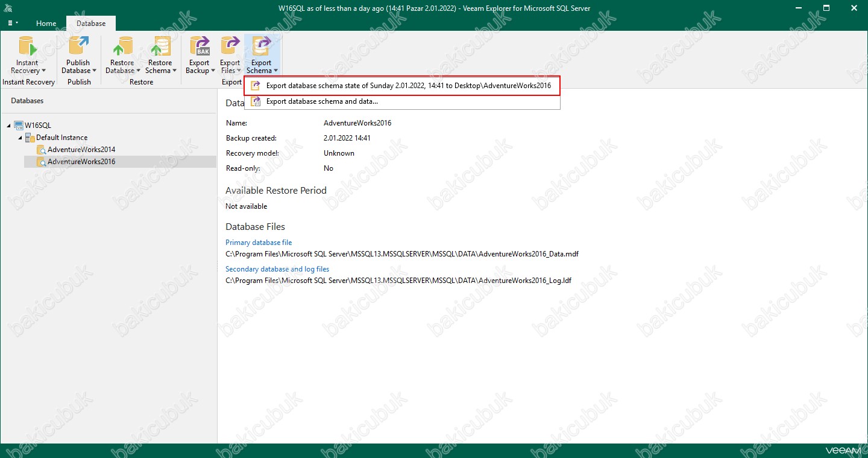Image resolution: width=868 pixels, height=458 pixels.
Task: Click the Backup created: label
Action: pos(251,138)
